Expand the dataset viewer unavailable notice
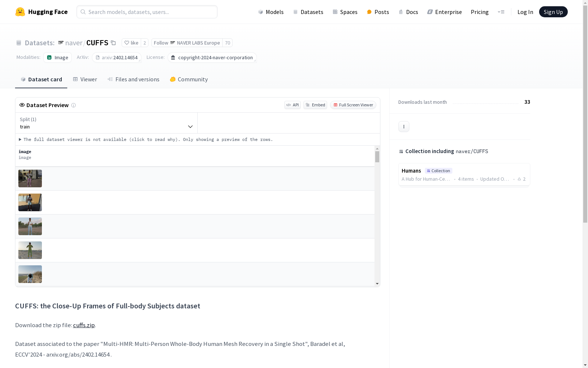588x368 pixels. click(x=146, y=139)
